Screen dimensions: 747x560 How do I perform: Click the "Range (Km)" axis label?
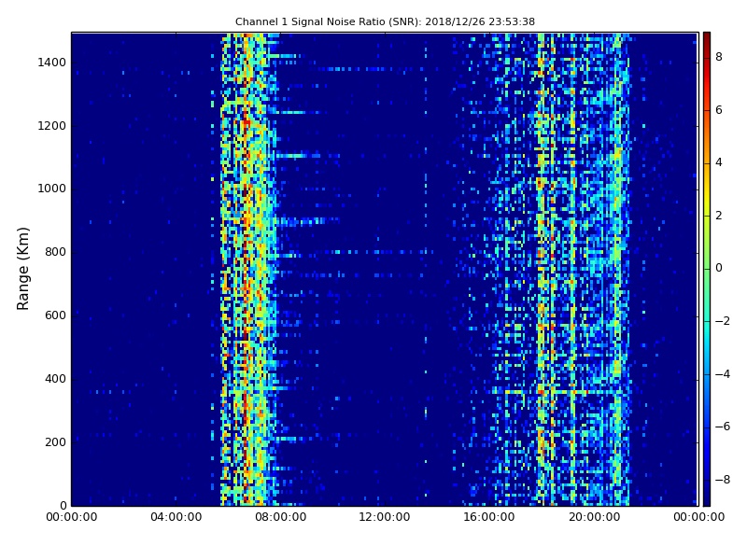[x=22, y=269]
